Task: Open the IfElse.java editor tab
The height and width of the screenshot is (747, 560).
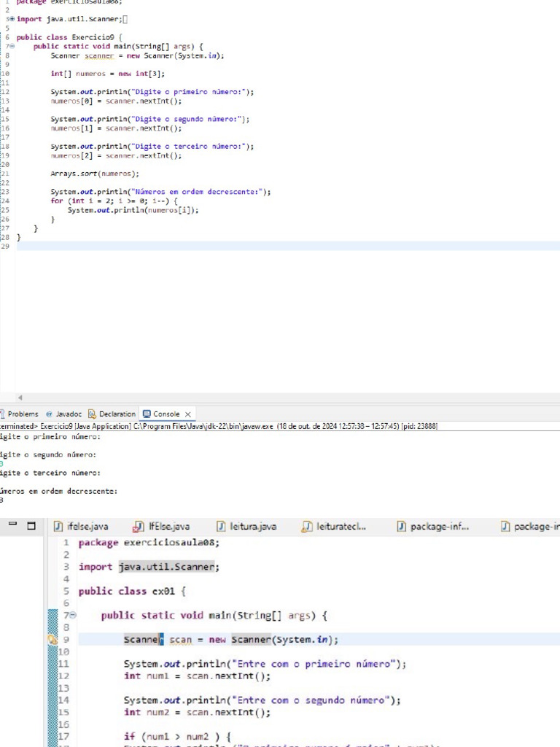Action: point(168,527)
